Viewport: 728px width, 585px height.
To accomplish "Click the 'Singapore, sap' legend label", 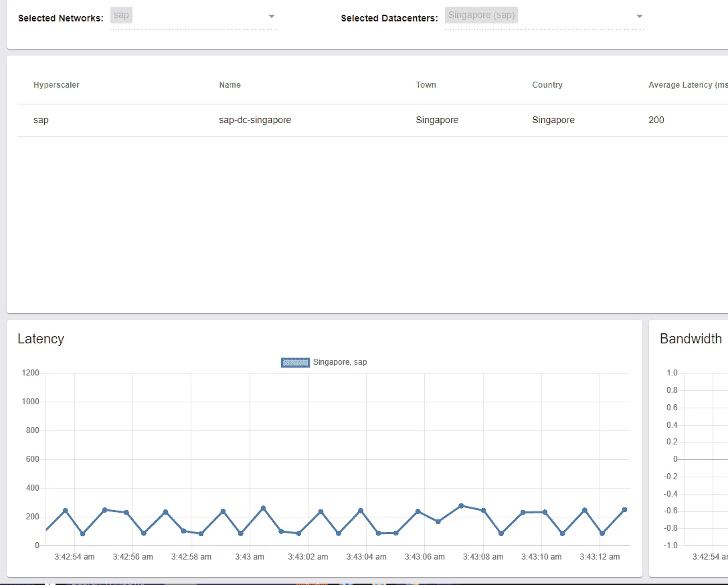I will tap(340, 362).
